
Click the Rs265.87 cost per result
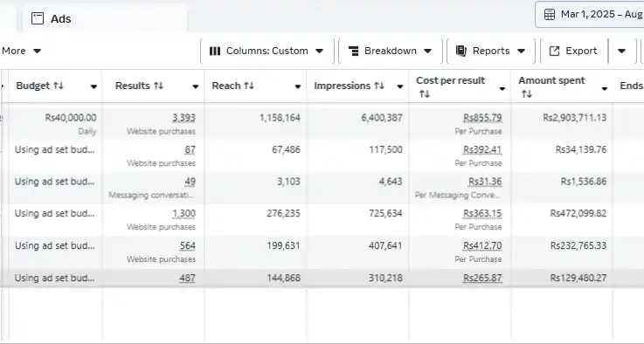[x=482, y=279]
